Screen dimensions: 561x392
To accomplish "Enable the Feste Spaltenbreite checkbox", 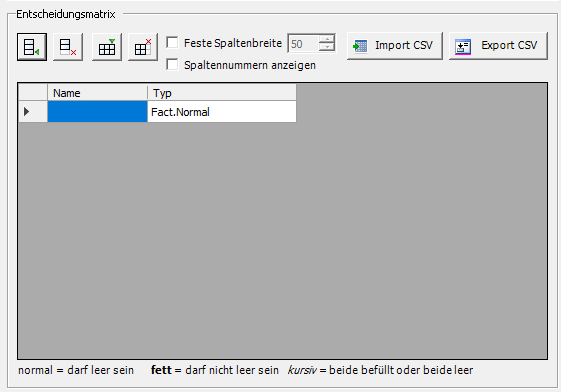I will point(172,42).
